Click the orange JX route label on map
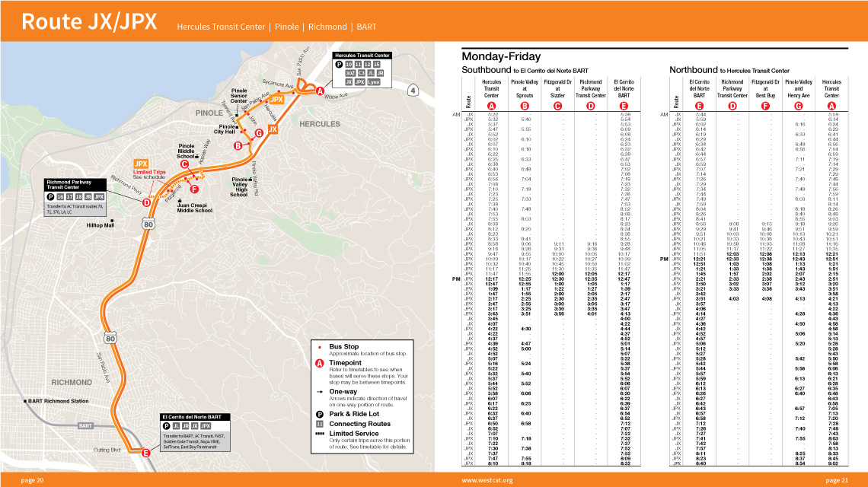The width and height of the screenshot is (868, 487). click(x=272, y=130)
